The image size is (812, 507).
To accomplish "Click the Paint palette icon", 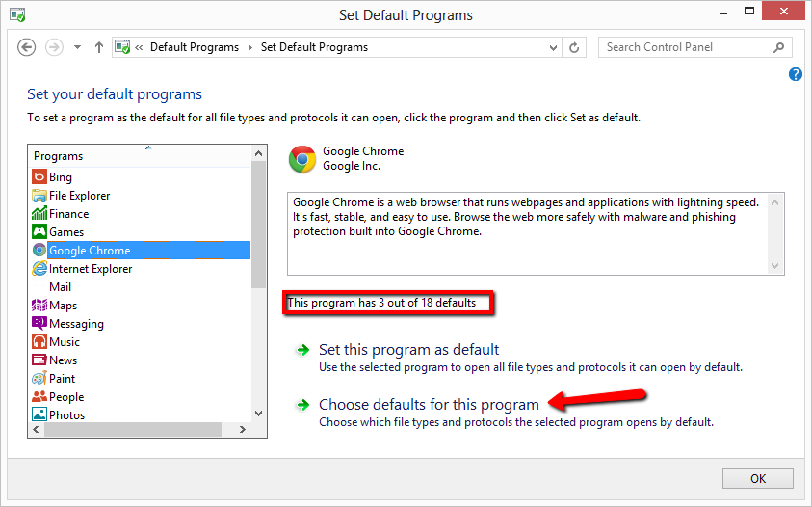I will point(39,379).
